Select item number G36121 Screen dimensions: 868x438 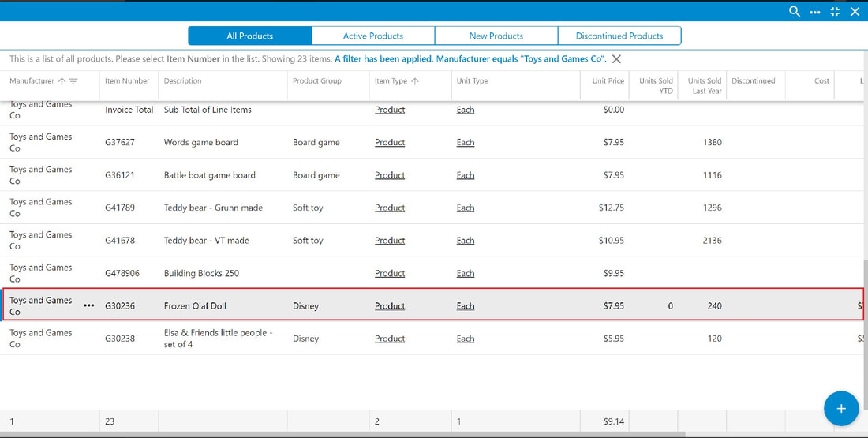click(x=120, y=175)
